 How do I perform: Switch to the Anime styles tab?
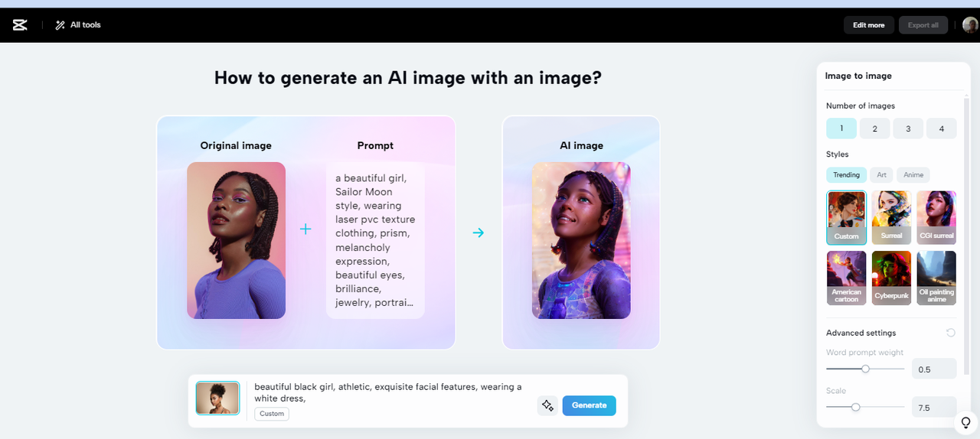point(913,175)
